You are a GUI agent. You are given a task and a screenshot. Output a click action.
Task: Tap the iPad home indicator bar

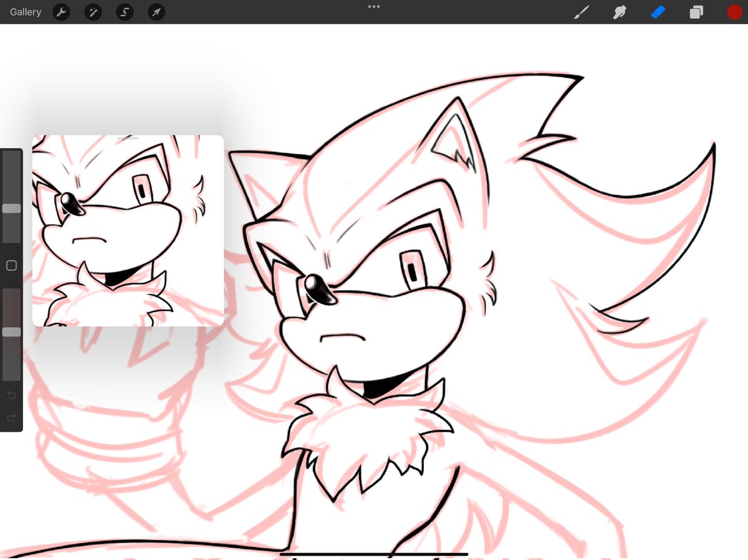[x=374, y=553]
